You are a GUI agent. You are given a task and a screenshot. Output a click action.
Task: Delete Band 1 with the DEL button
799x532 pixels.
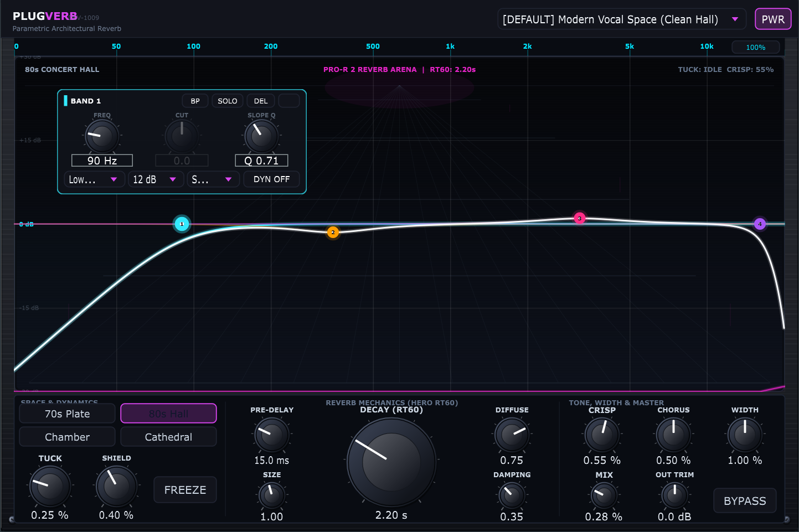(260, 101)
